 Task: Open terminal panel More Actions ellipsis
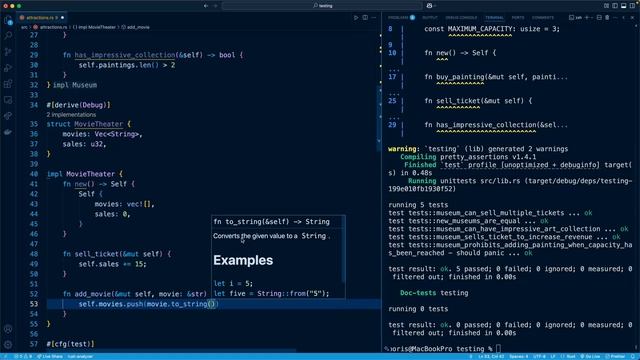click(615, 18)
